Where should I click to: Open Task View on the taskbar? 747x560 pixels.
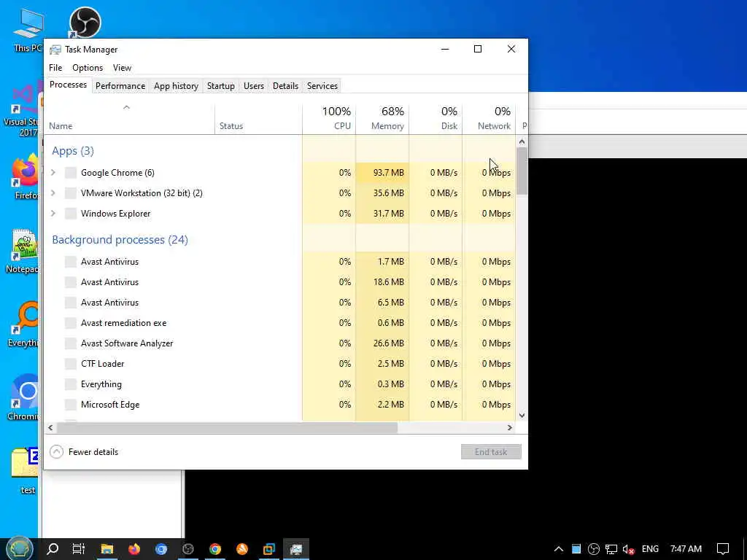(79, 549)
